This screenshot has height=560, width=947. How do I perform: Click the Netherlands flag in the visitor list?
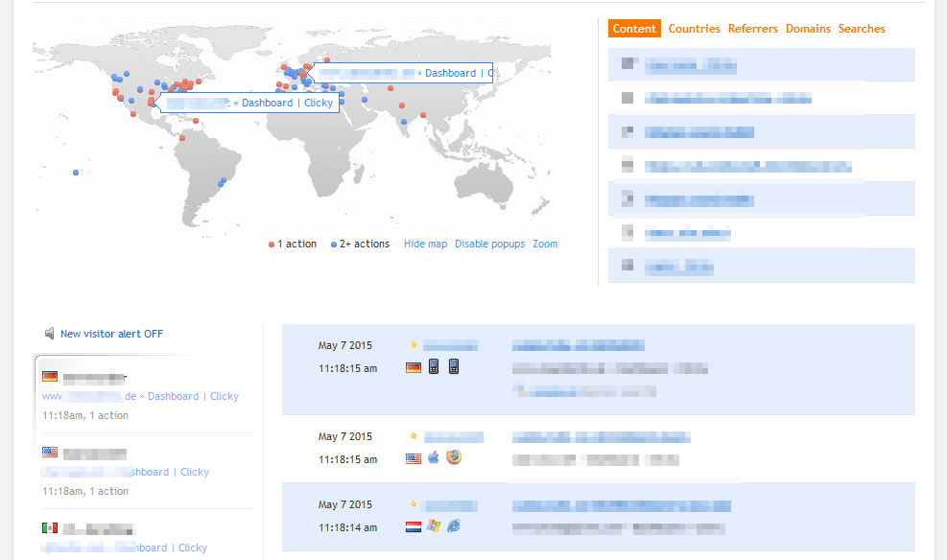[x=414, y=526]
